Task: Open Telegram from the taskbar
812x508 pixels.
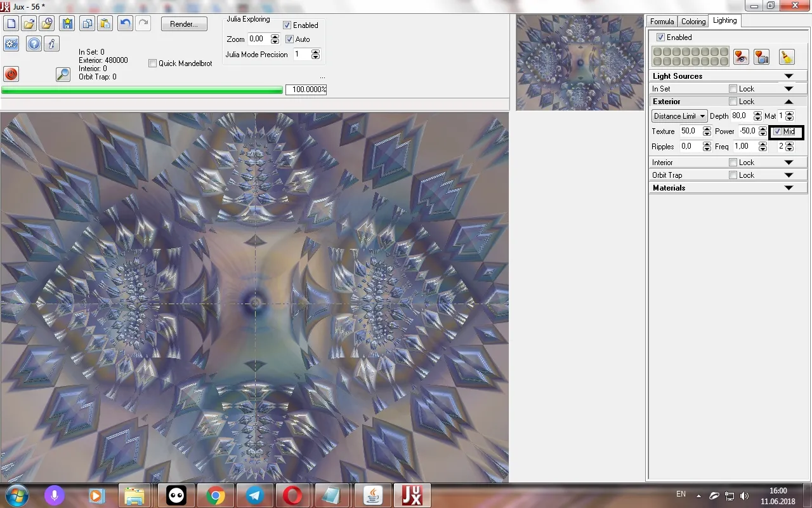Action: click(x=254, y=495)
